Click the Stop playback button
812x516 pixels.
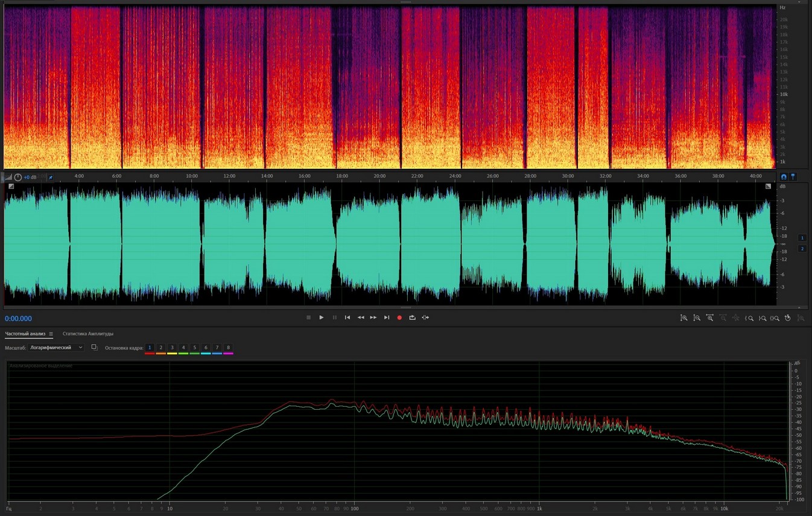tap(308, 317)
